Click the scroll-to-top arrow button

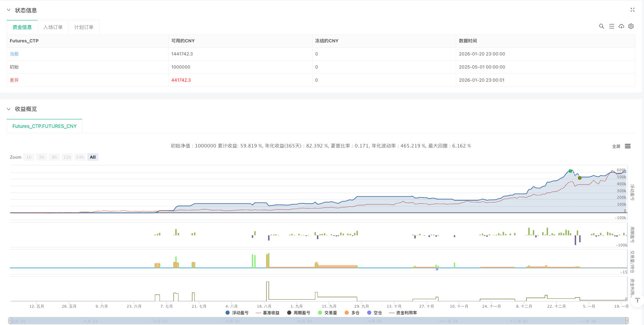(637, 300)
